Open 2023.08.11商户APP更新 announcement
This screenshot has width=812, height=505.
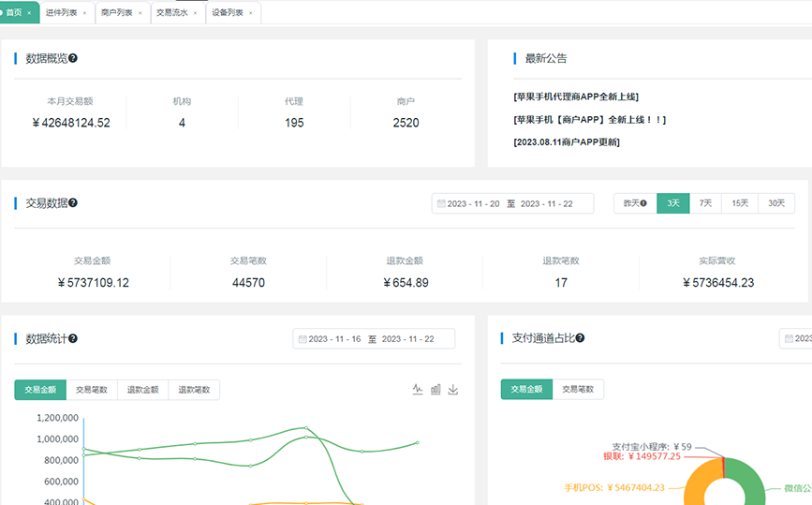(567, 141)
